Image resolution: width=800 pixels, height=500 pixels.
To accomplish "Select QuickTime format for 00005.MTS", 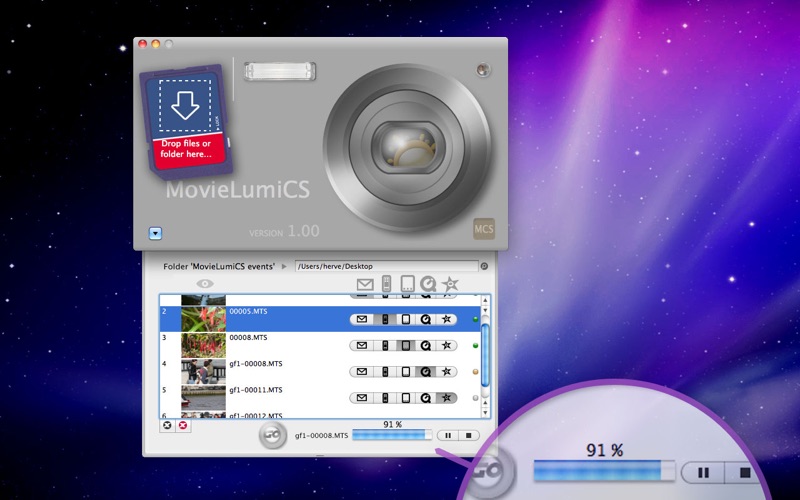I will click(426, 319).
